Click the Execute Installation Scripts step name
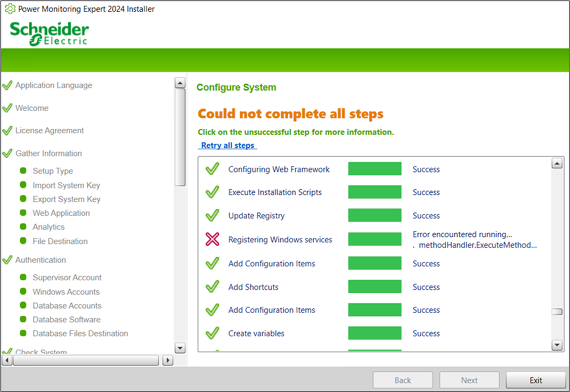This screenshot has width=570, height=392. pos(275,192)
